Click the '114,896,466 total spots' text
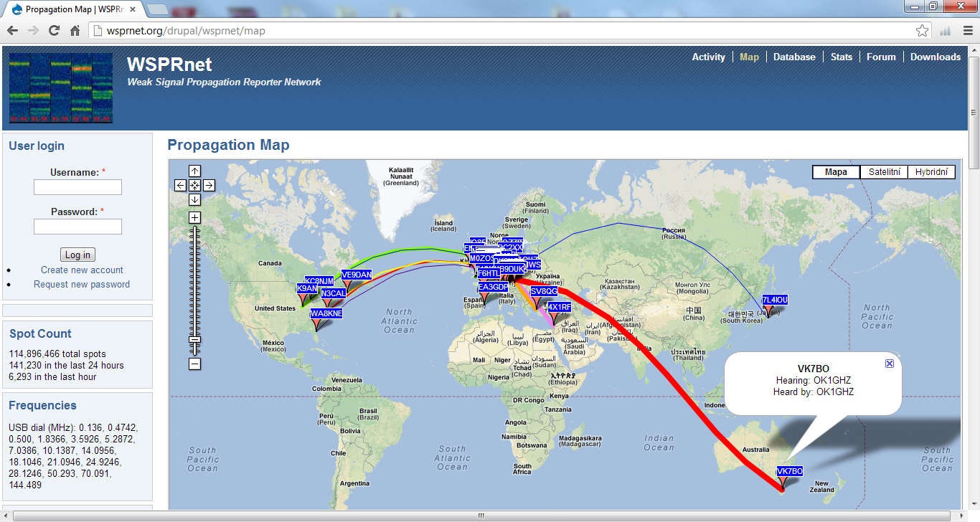This screenshot has height=522, width=980. [x=57, y=353]
